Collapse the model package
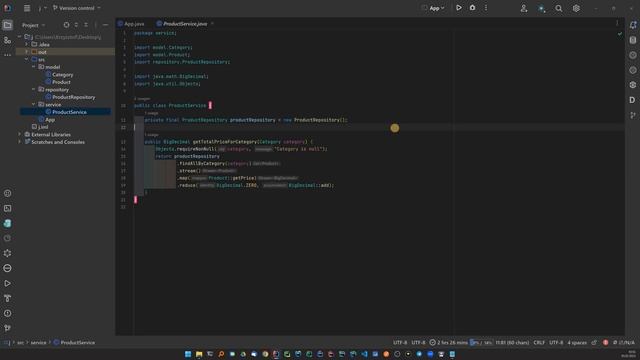The image size is (640, 360). (34, 67)
